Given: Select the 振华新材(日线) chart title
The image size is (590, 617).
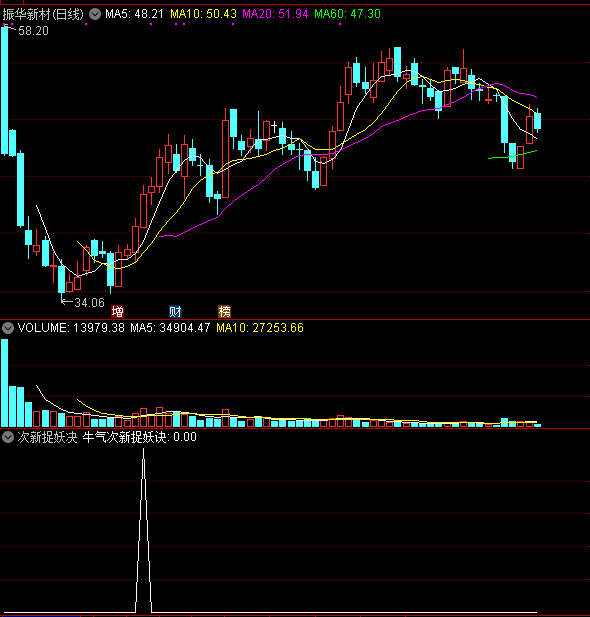Looking at the screenshot, I should pos(43,14).
